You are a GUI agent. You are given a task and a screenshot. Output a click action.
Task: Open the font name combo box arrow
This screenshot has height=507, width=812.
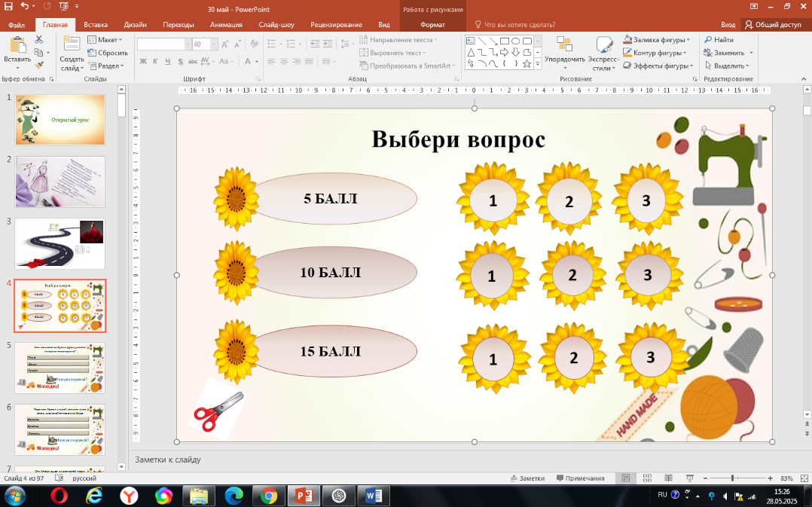pos(188,44)
